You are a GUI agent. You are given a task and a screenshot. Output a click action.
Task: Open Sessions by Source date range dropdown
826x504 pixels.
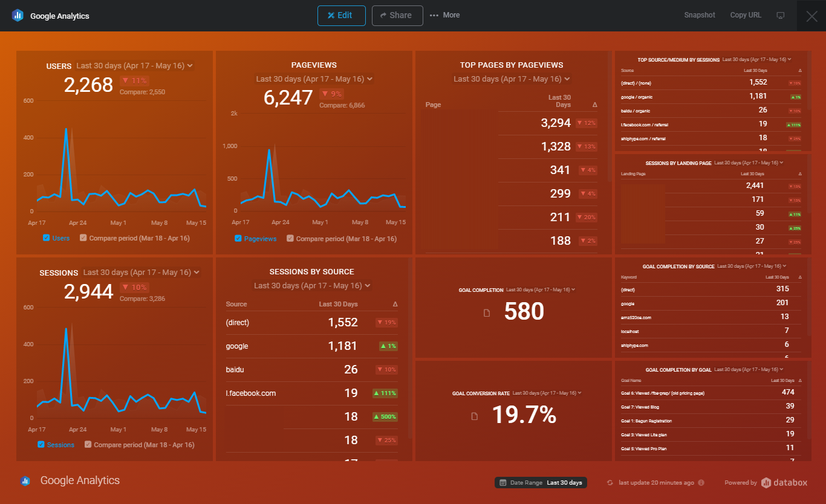[313, 286]
